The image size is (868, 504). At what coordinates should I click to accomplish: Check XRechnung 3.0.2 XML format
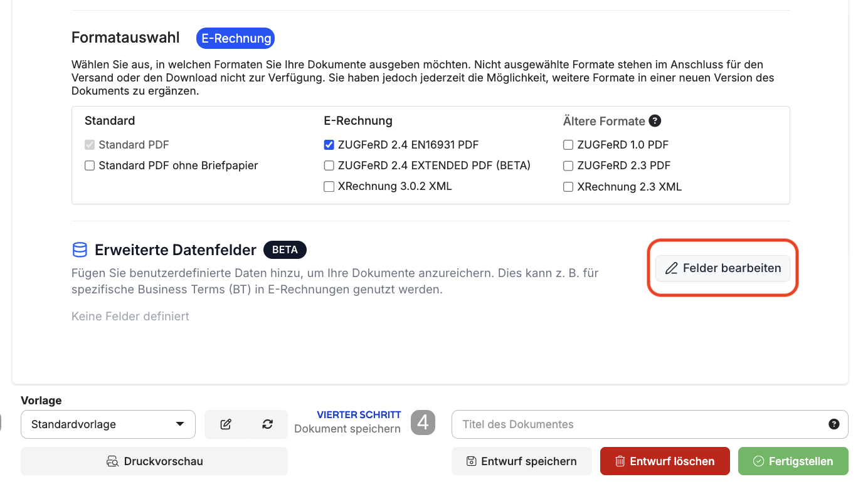pos(329,187)
